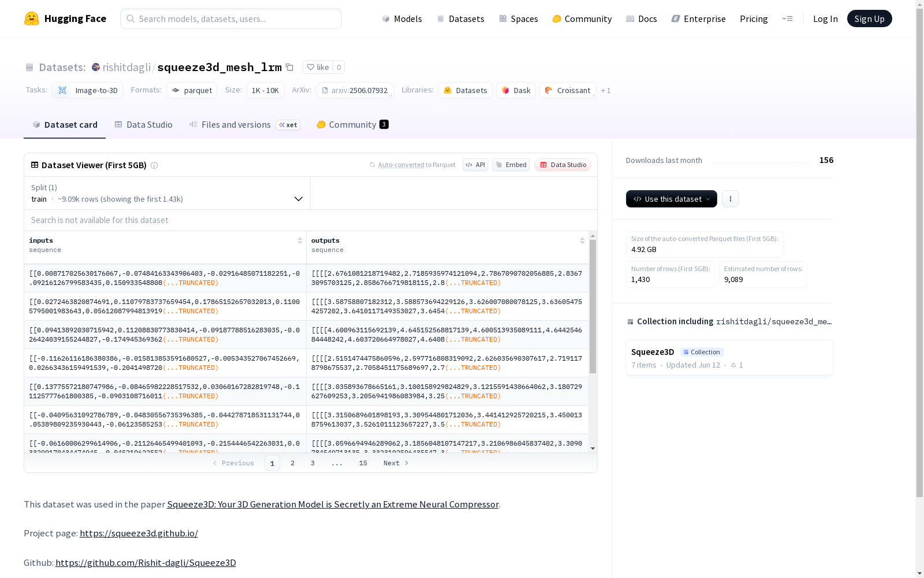Open the three-dot more options button

[731, 199]
